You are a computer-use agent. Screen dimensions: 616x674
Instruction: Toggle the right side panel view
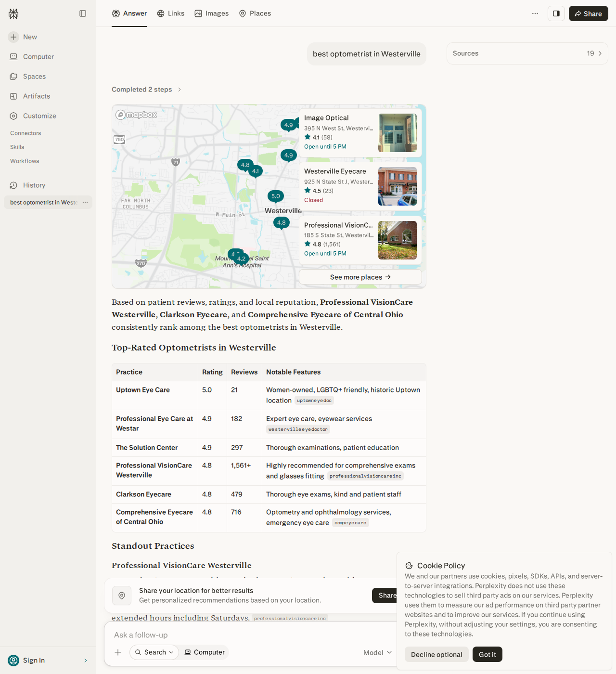556,13
